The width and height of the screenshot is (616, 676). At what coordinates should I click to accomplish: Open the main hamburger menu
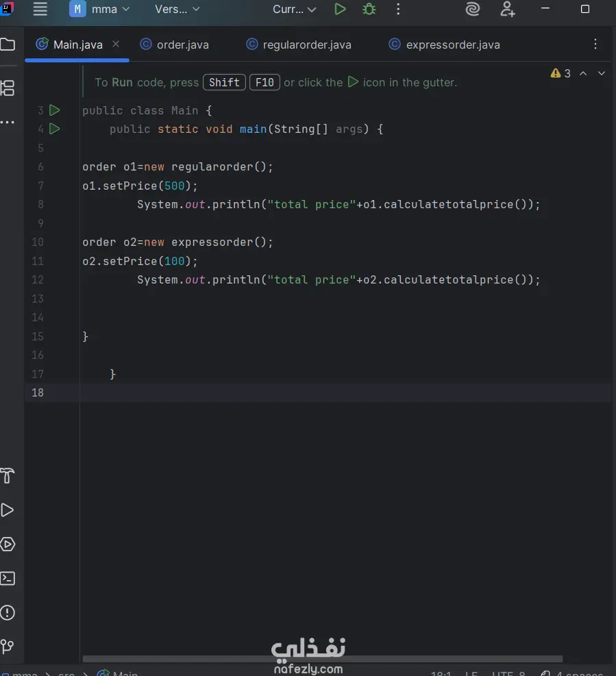pos(40,9)
